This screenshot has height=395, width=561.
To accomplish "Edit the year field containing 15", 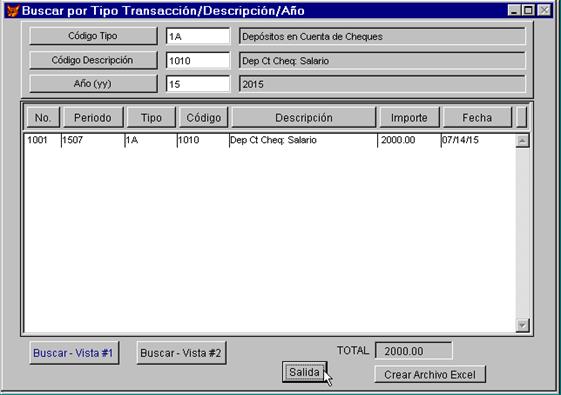I will pyautogui.click(x=198, y=84).
